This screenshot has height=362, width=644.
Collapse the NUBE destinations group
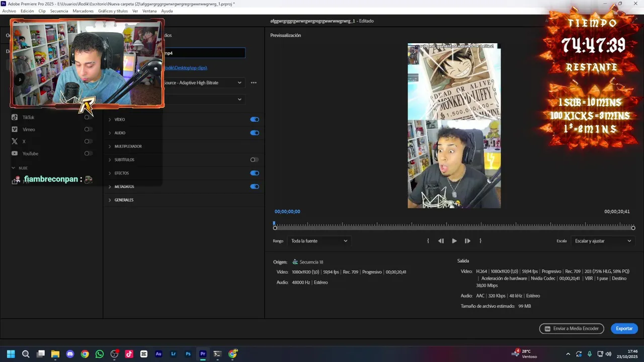point(14,168)
